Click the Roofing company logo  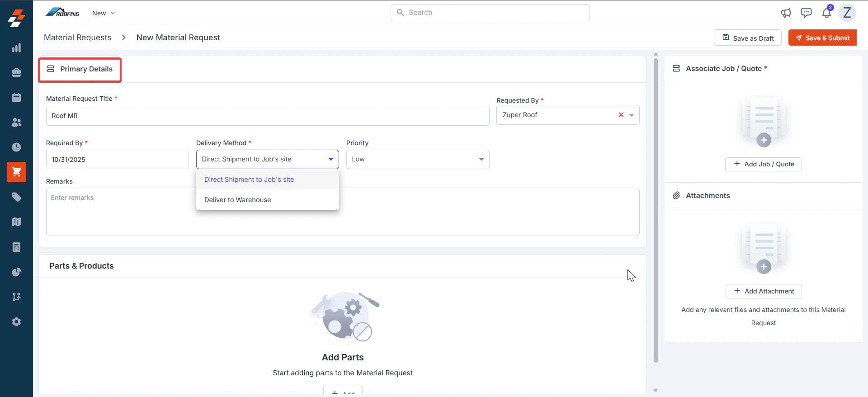pyautogui.click(x=62, y=12)
